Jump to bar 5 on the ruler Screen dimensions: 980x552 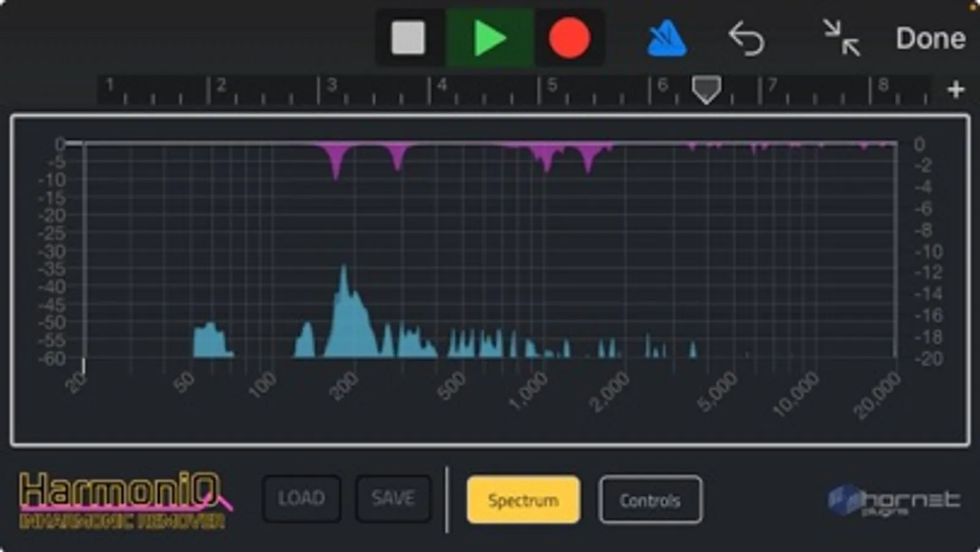[x=552, y=86]
